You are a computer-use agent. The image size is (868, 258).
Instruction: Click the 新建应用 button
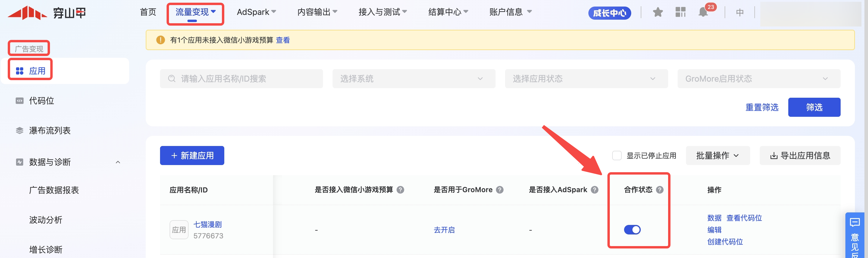coord(192,156)
